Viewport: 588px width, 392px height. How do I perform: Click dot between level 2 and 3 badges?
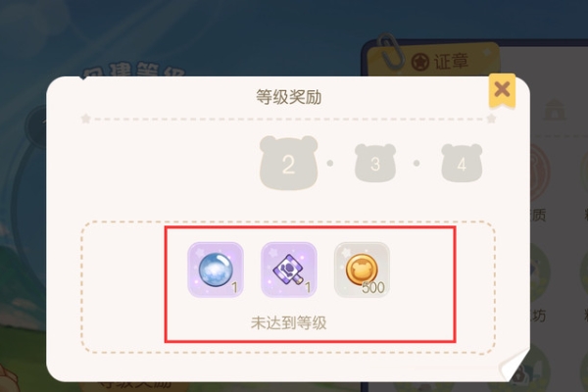(x=330, y=164)
